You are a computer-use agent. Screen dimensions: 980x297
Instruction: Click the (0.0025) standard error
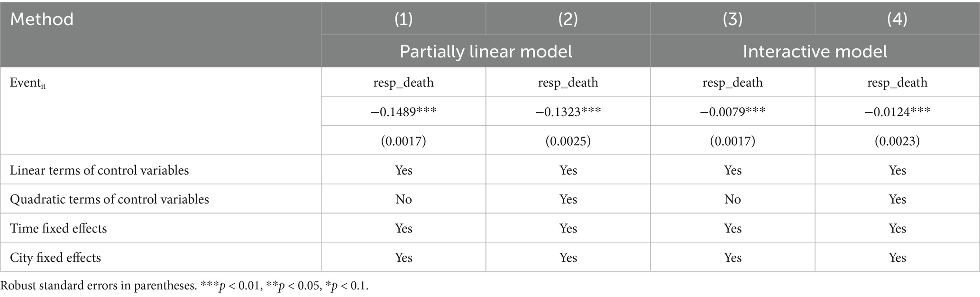pos(568,141)
